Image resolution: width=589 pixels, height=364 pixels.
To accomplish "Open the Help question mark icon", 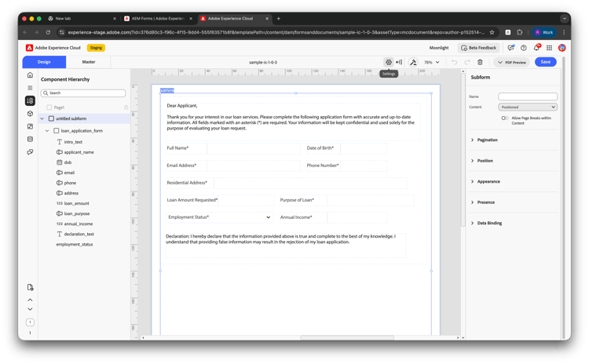I will tap(524, 48).
